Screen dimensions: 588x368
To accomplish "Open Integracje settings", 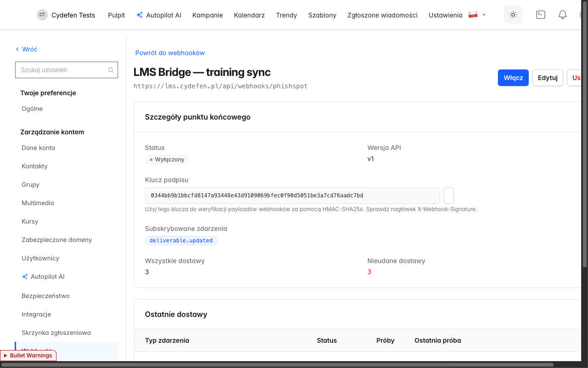I will (36, 314).
